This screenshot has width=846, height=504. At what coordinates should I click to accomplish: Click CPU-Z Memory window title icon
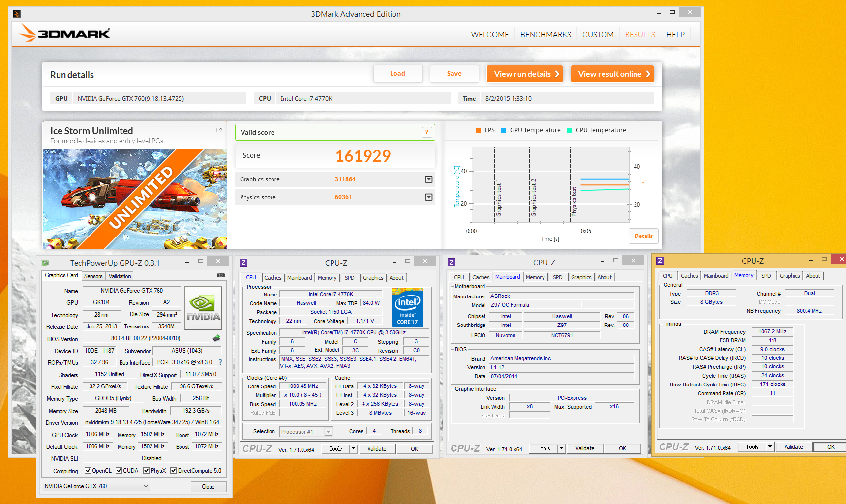coord(660,261)
